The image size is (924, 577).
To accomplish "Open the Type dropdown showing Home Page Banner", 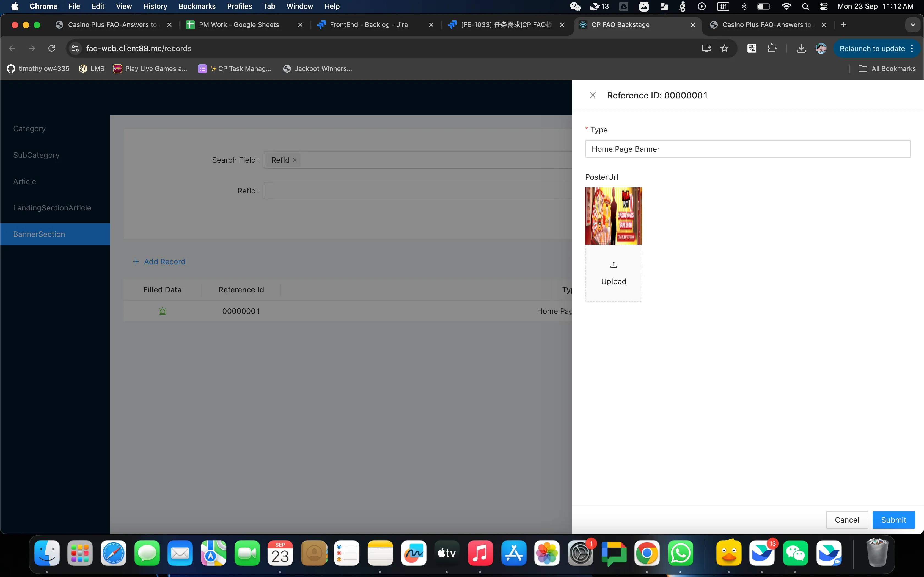I will pyautogui.click(x=747, y=149).
